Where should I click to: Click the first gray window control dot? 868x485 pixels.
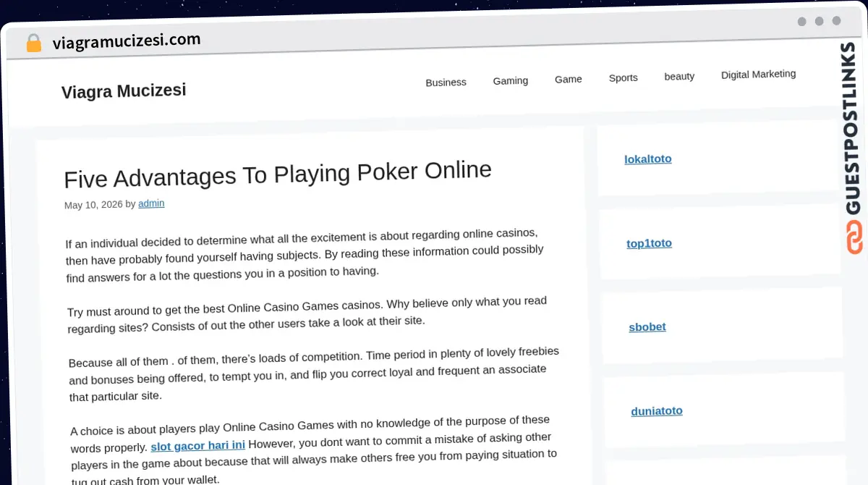[801, 22]
